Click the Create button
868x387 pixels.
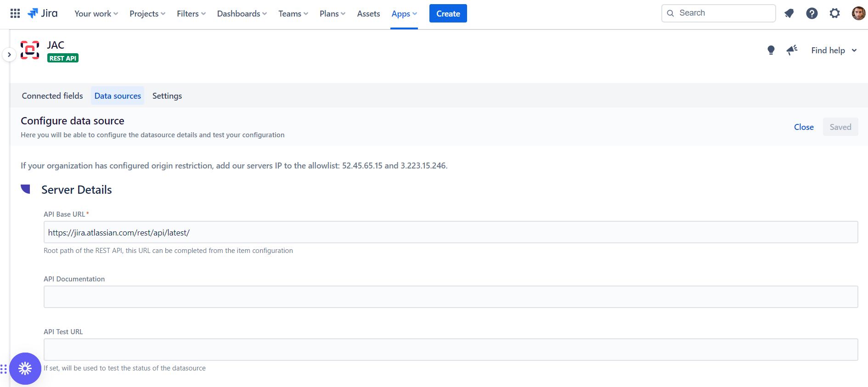click(448, 13)
